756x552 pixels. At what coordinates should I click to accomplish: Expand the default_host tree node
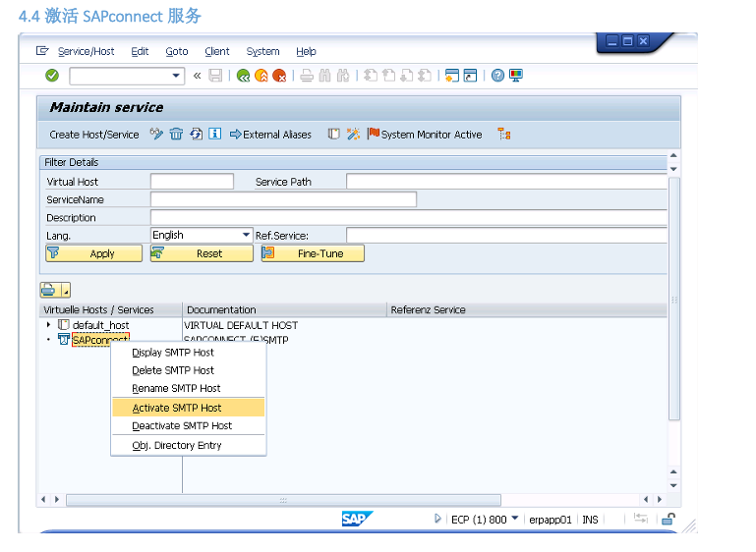(x=49, y=325)
